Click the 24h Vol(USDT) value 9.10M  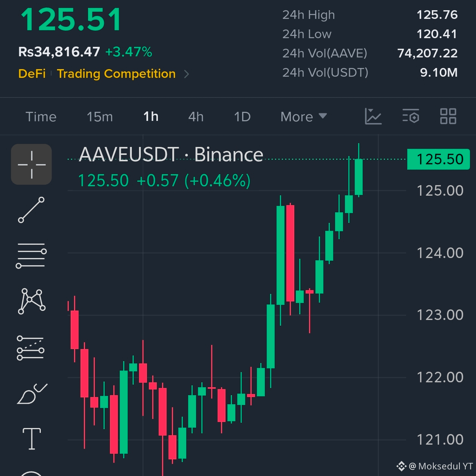tap(439, 73)
